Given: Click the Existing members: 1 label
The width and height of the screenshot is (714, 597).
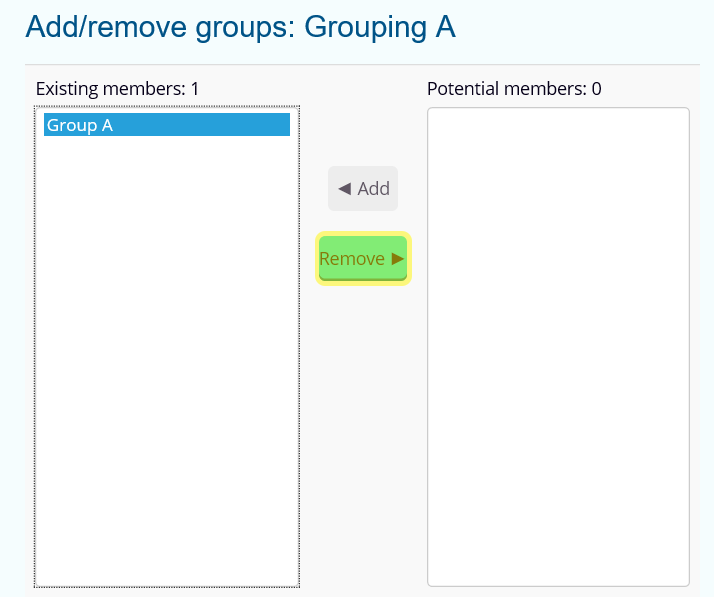Looking at the screenshot, I should click(117, 89).
